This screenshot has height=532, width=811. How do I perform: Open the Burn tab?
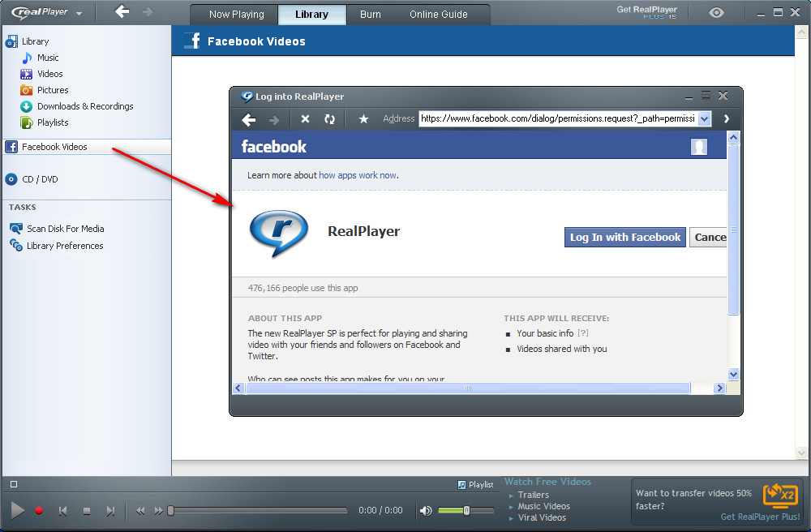371,14
